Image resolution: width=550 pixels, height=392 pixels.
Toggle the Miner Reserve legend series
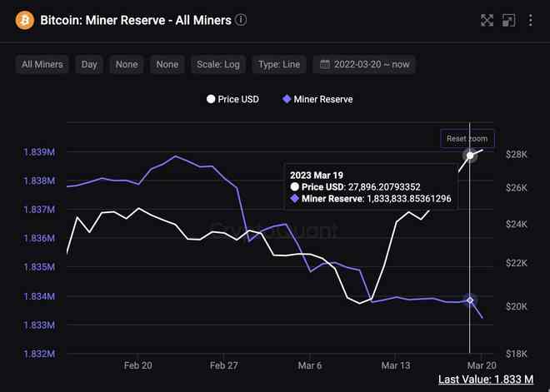point(317,100)
